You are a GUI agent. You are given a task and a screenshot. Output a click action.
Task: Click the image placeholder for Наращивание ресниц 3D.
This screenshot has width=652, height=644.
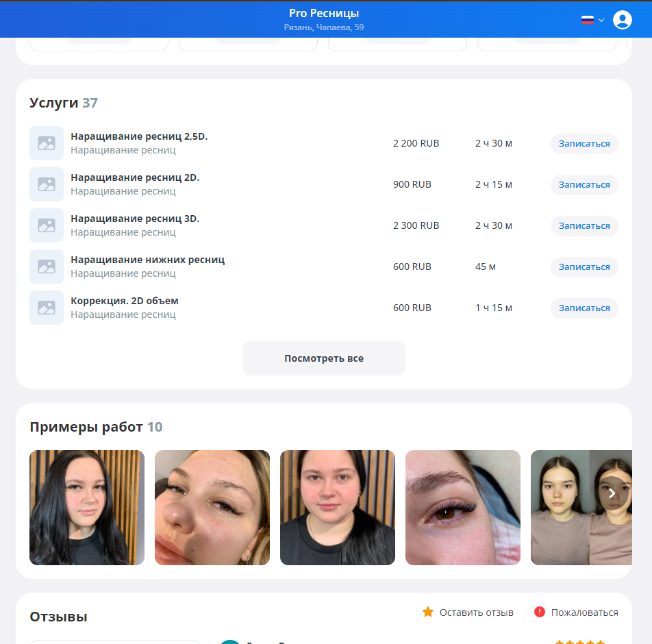pos(47,225)
